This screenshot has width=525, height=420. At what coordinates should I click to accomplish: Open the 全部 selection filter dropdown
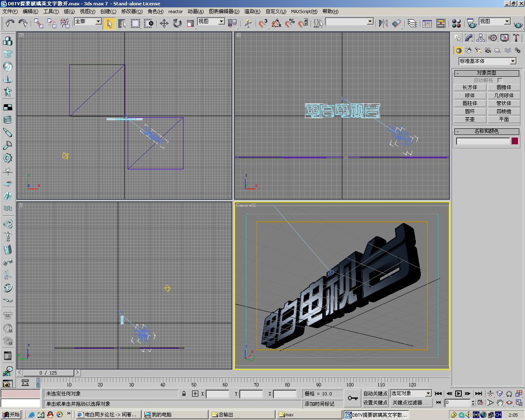(x=99, y=22)
